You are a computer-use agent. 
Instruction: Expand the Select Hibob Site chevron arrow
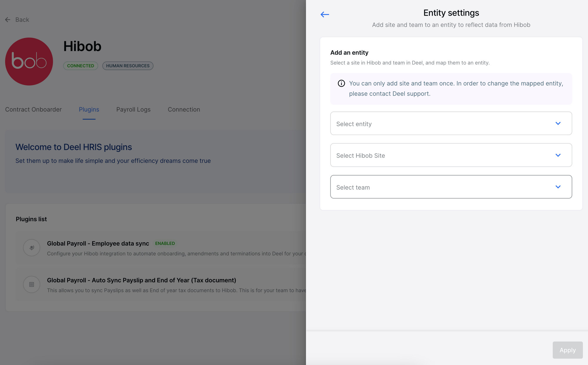(558, 155)
